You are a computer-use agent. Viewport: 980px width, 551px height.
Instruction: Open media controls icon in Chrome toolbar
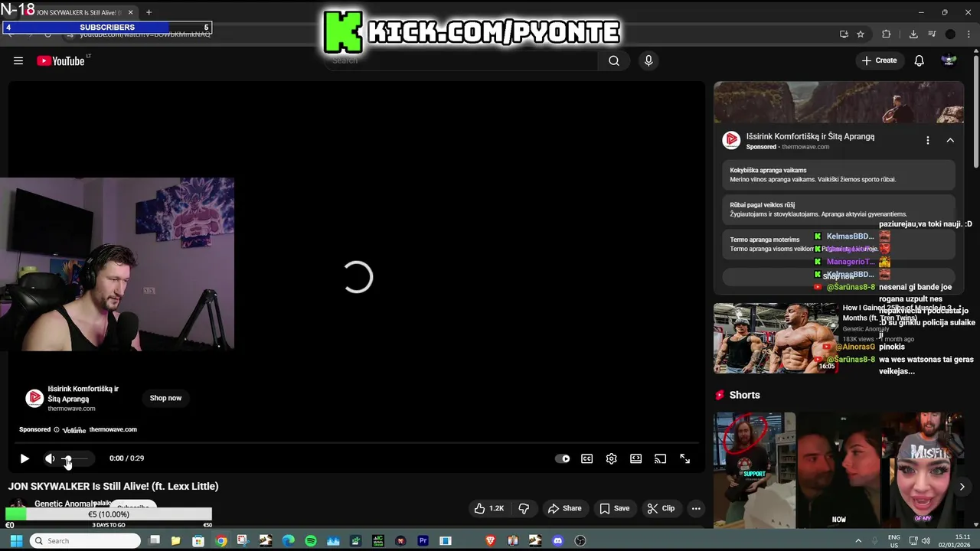click(x=932, y=34)
